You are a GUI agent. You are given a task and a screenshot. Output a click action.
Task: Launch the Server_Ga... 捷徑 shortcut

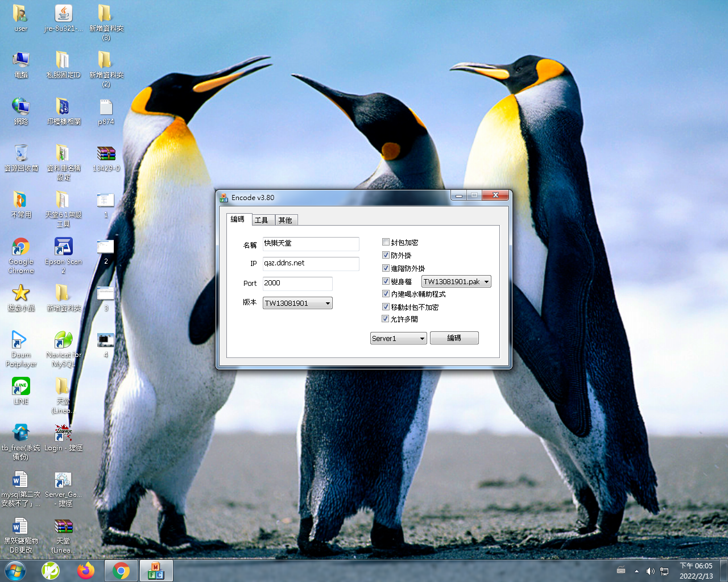63,488
